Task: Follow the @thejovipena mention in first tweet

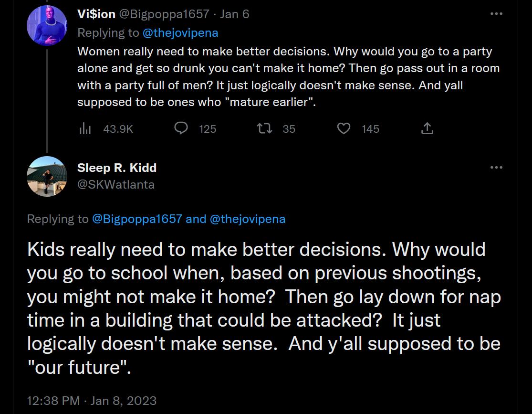Action: (180, 32)
